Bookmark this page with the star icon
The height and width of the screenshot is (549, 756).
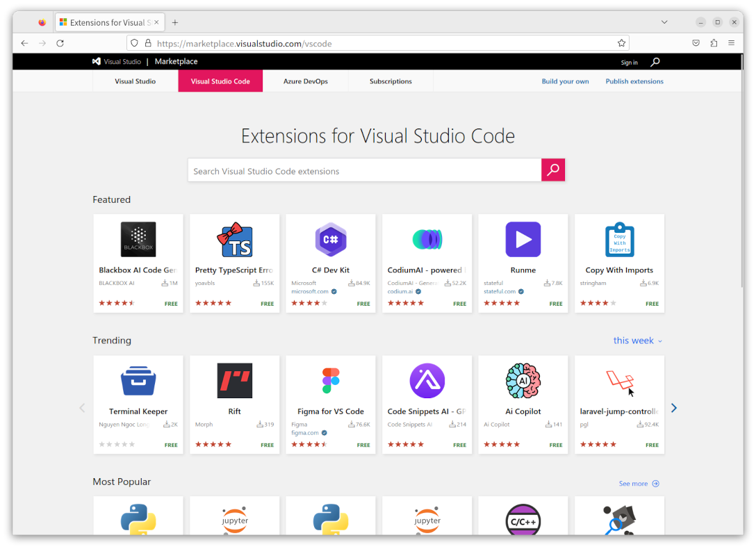(x=621, y=43)
